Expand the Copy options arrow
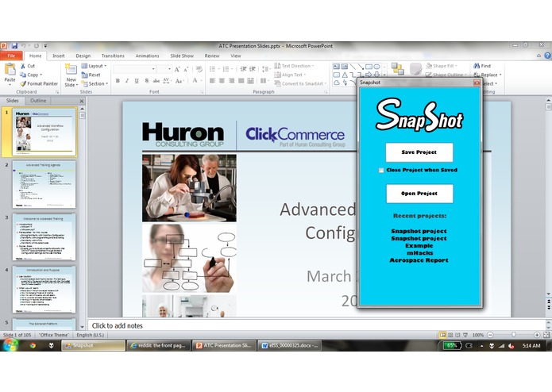Screen dimensions: 552x392 pos(41,75)
